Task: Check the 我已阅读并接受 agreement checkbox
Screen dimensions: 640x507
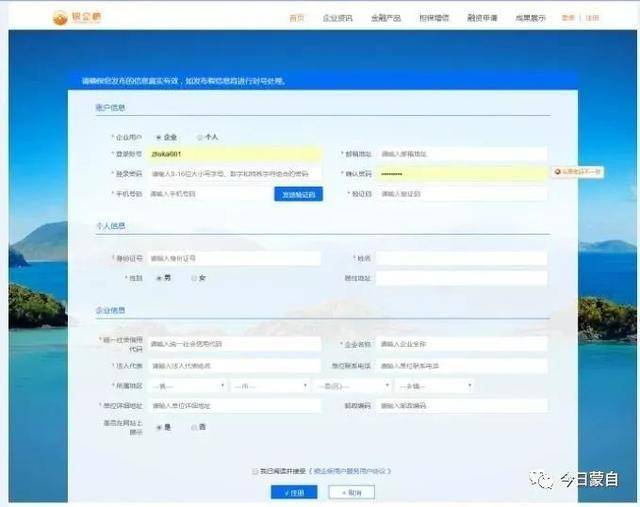Action: (x=255, y=470)
